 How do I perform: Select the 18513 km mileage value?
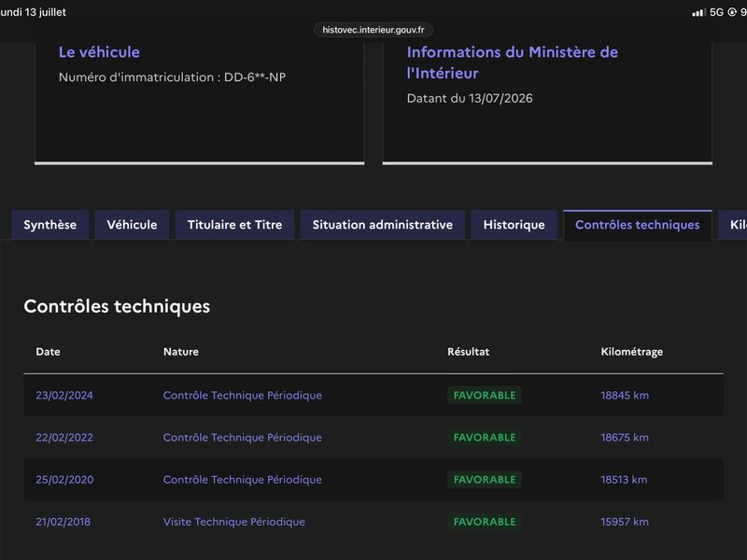(x=624, y=480)
